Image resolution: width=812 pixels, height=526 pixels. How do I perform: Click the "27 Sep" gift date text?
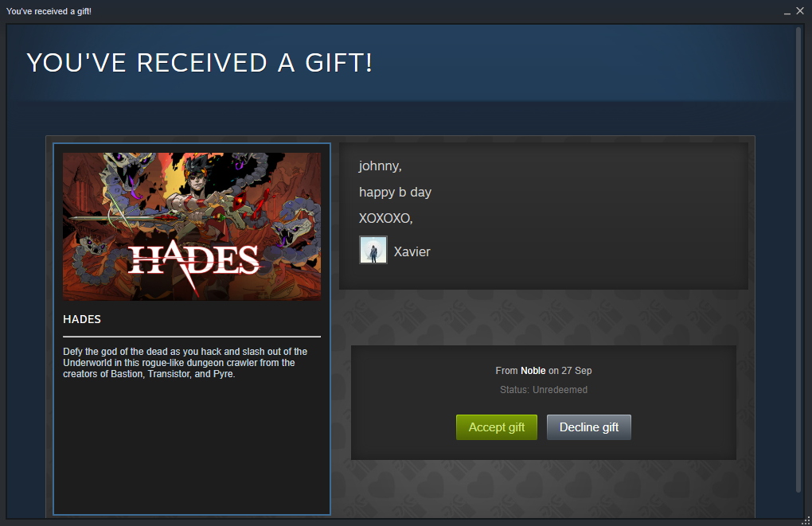[x=576, y=371]
